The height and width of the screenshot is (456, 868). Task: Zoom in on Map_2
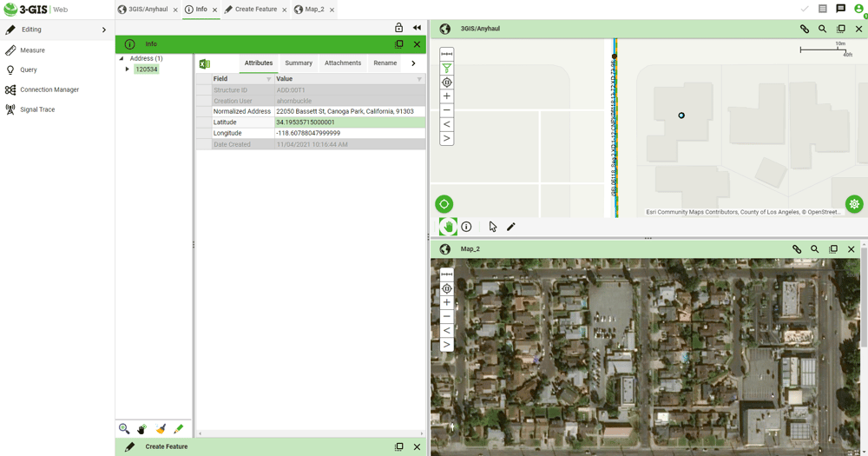(x=447, y=302)
